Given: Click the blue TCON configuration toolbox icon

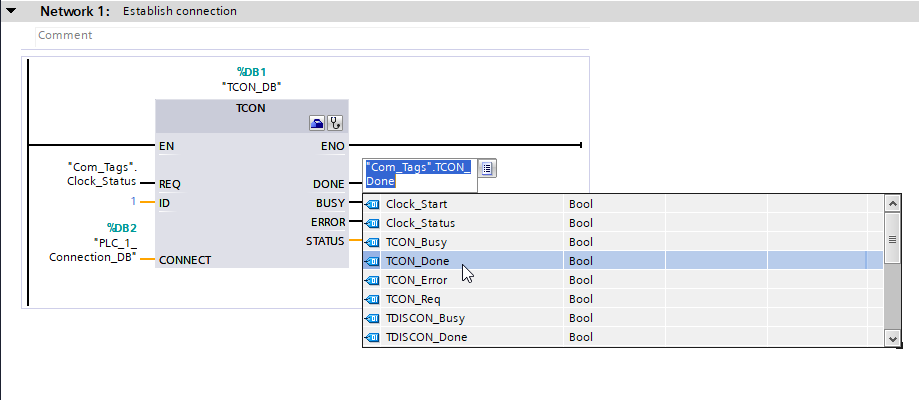Looking at the screenshot, I should pos(317,123).
